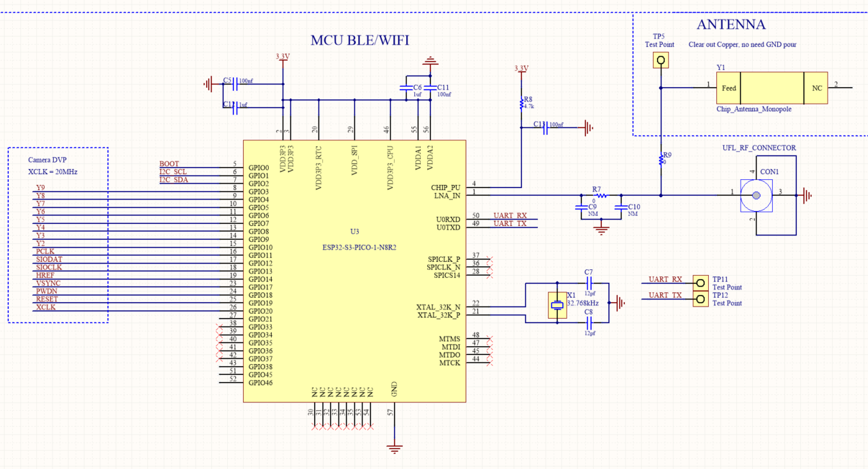Click the TP11 test point pad
Viewport: 868px width, 469px height.
(x=701, y=283)
